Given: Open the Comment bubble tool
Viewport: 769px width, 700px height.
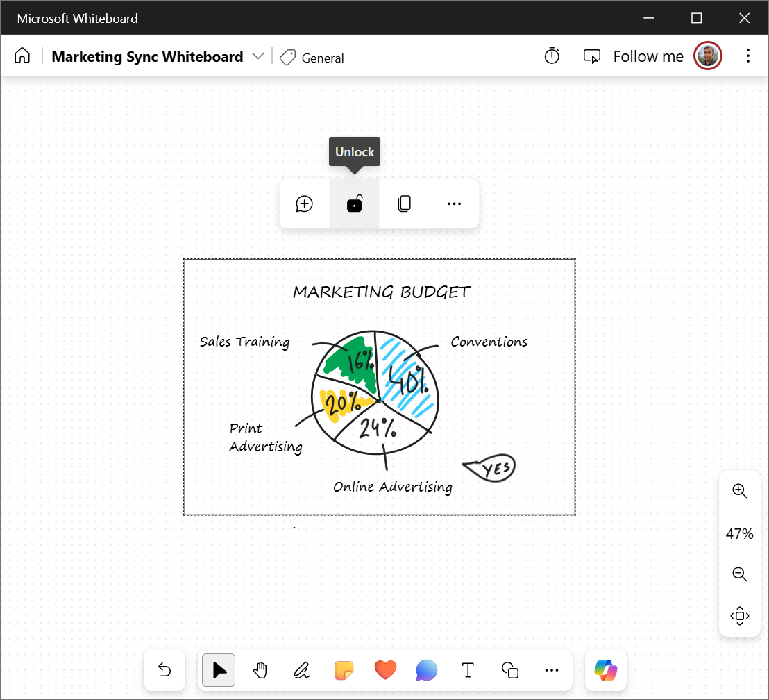Looking at the screenshot, I should tap(426, 670).
